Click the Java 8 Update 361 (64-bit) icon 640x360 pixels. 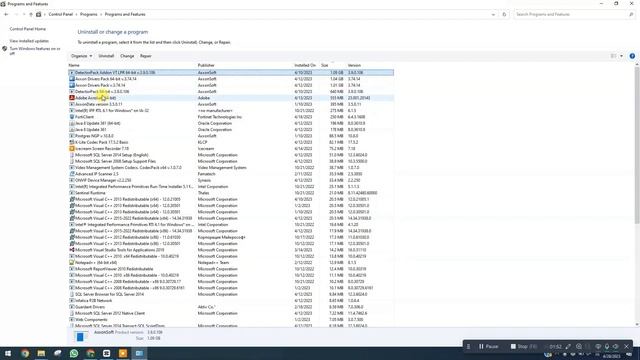coord(72,123)
